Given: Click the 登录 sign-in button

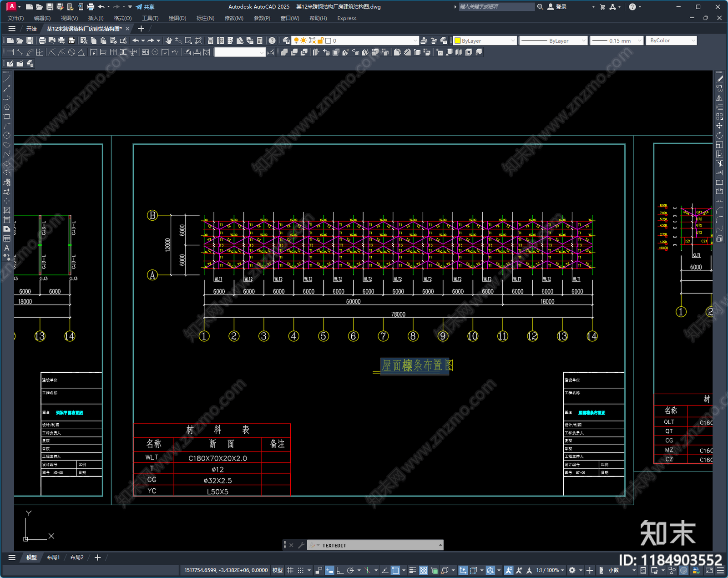Looking at the screenshot, I should 557,7.
